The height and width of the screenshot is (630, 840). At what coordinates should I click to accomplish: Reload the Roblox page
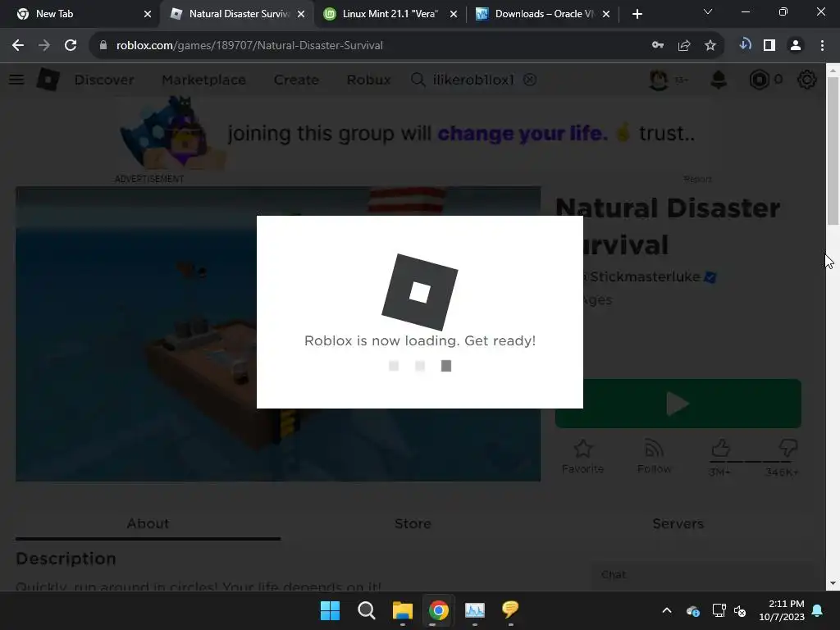click(x=71, y=46)
